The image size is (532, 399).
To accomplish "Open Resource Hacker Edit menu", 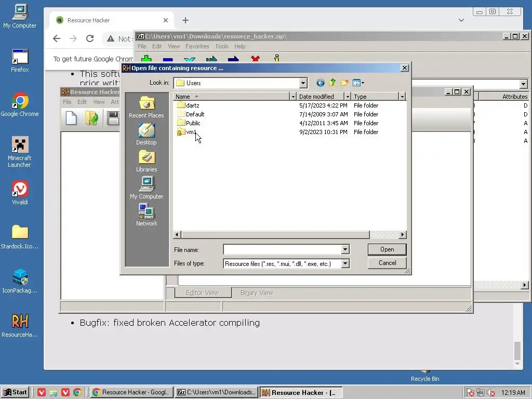I will 82,102.
